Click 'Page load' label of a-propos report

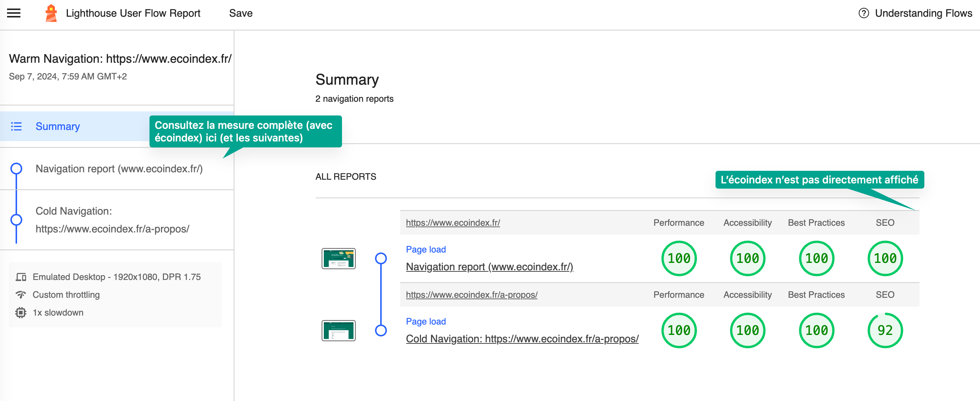click(x=426, y=322)
